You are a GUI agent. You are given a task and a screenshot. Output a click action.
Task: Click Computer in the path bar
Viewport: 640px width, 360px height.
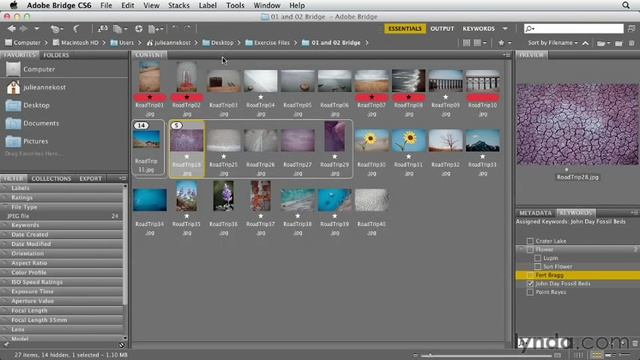click(23, 42)
